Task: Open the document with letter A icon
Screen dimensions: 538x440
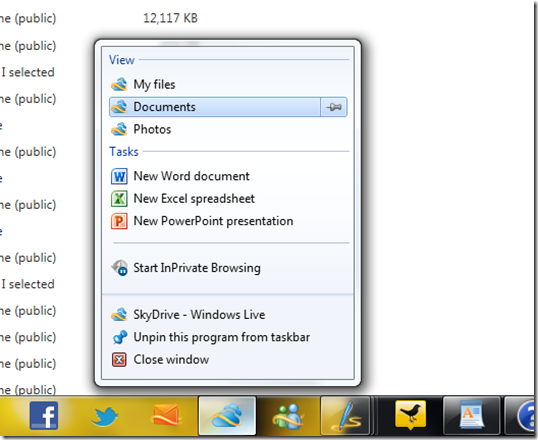Action: pyautogui.click(x=471, y=416)
